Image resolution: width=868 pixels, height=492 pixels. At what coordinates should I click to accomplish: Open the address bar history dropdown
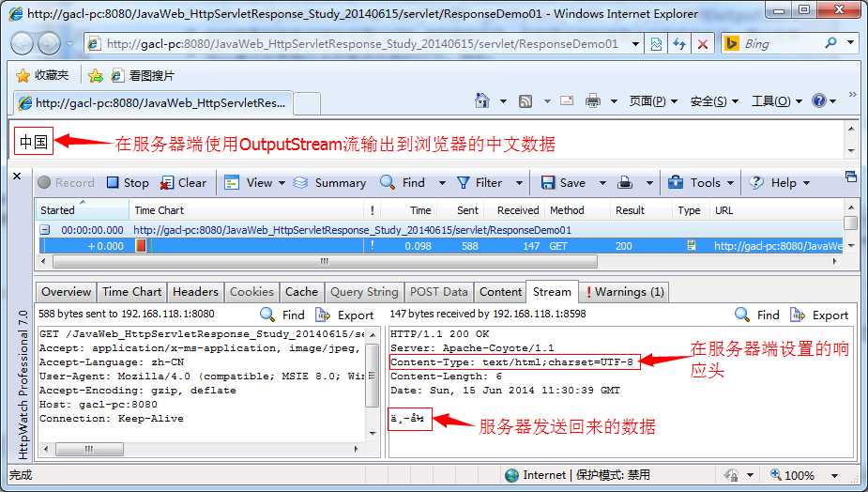635,44
